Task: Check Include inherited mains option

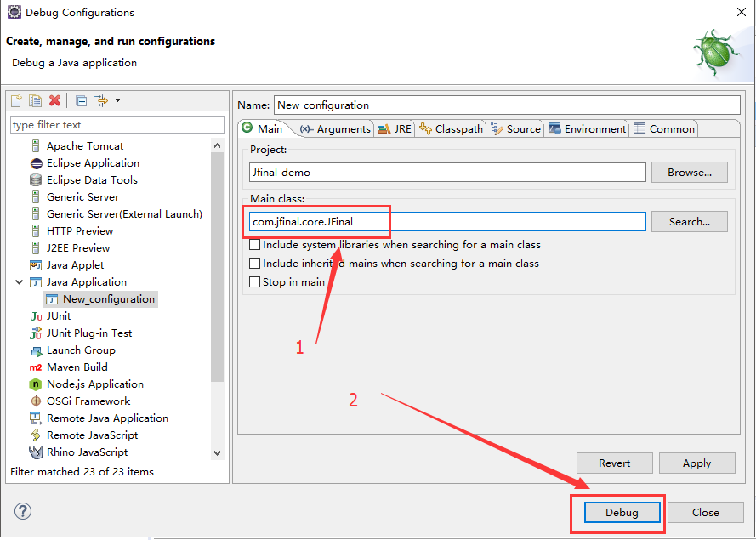Action: click(x=254, y=264)
